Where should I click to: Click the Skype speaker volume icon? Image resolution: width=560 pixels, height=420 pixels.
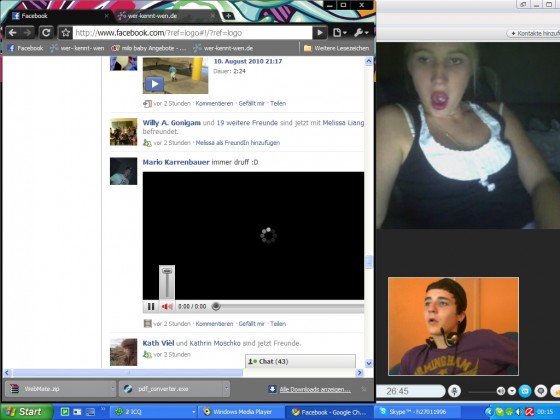(x=501, y=391)
